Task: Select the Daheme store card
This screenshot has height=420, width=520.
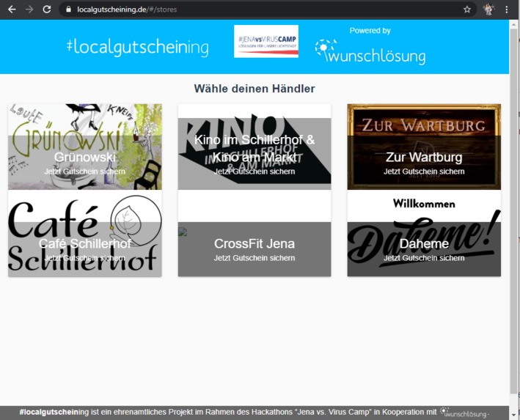Action: coord(424,233)
